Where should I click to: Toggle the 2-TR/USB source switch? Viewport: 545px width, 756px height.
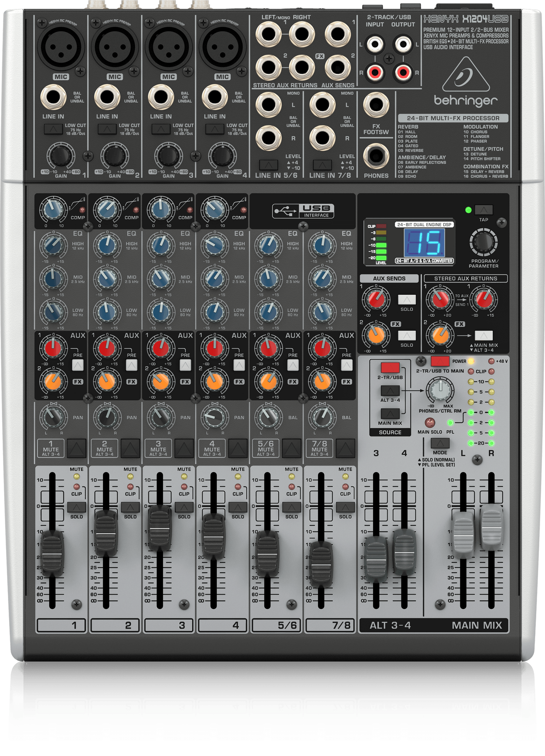(390, 367)
